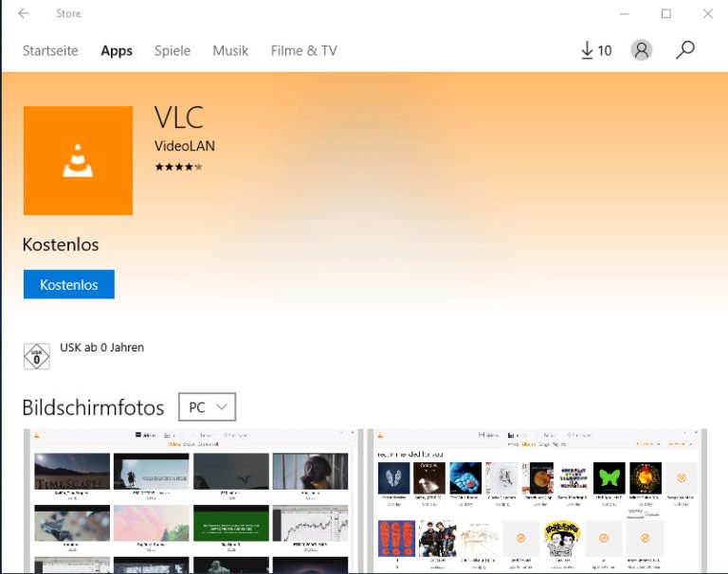The image size is (728, 574).
Task: Minimize the Store window
Action: pyautogui.click(x=625, y=14)
